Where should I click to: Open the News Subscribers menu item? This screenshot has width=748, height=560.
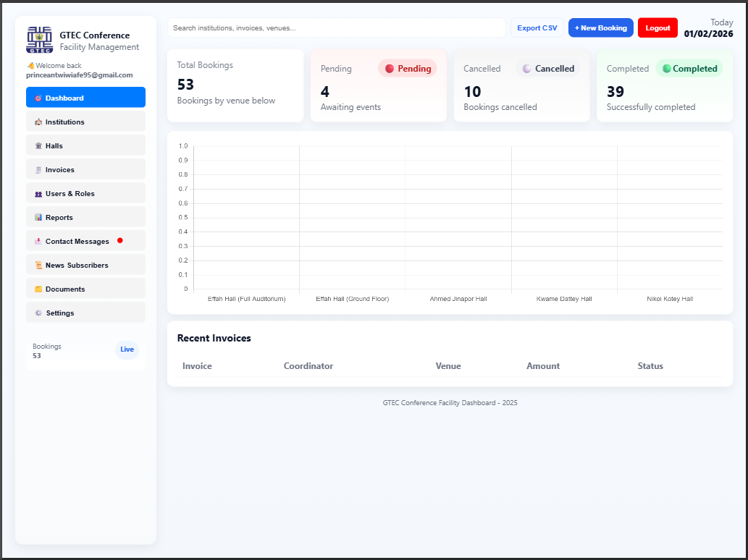tap(85, 266)
